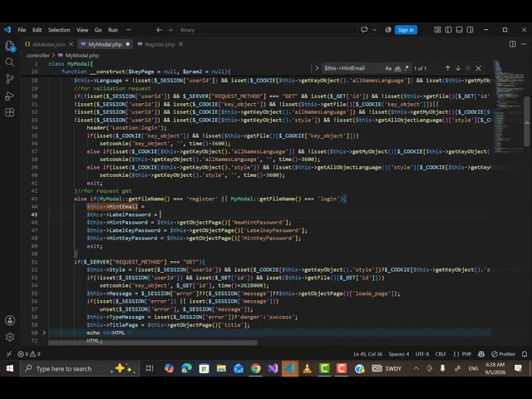Open the Edit menu
The image size is (532, 399).
point(37,30)
